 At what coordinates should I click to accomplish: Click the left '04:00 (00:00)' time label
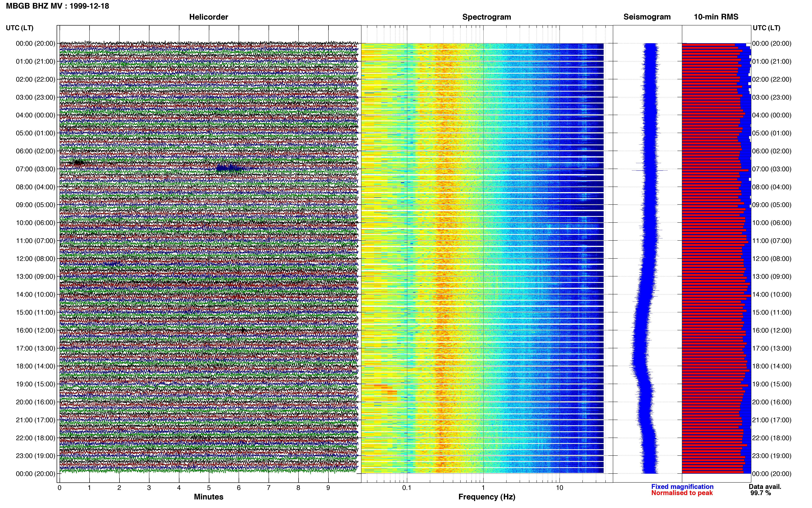click(36, 115)
